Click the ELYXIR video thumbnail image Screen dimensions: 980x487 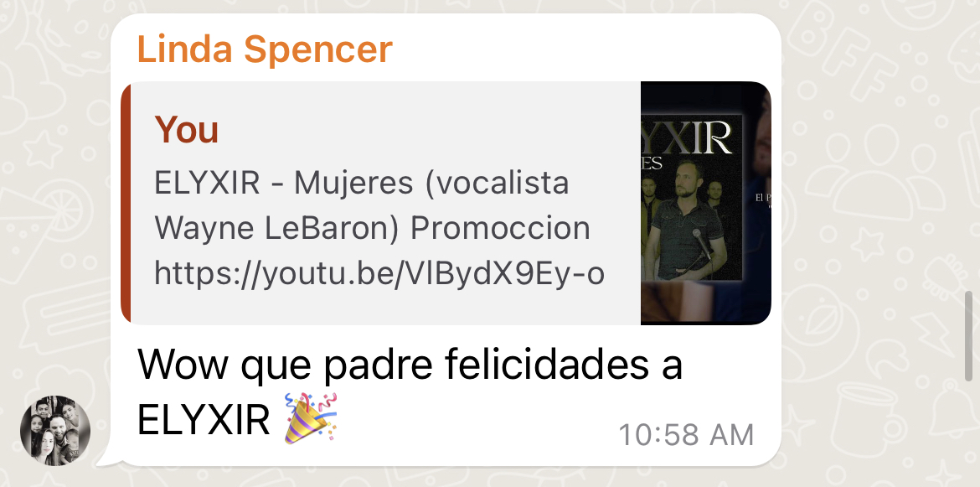click(x=705, y=203)
